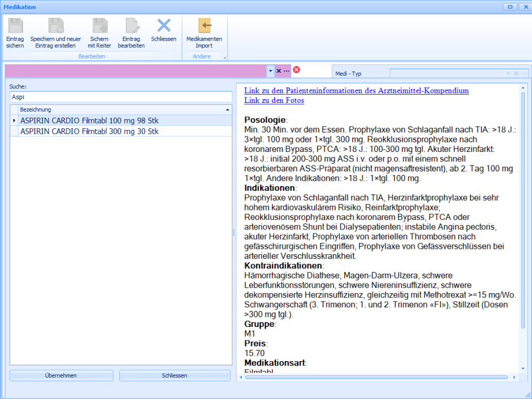
Task: Expand the pink combo box dropdown arrow
Action: tap(270, 71)
